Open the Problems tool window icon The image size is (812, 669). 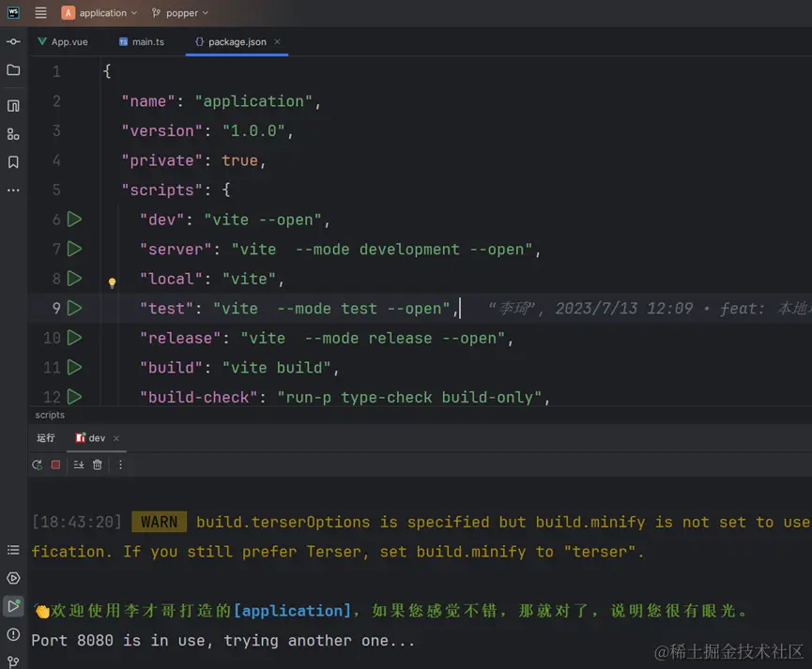click(x=13, y=634)
